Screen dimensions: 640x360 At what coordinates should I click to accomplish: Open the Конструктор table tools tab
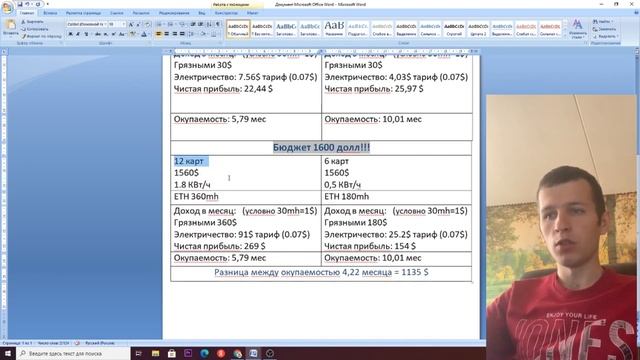point(226,13)
